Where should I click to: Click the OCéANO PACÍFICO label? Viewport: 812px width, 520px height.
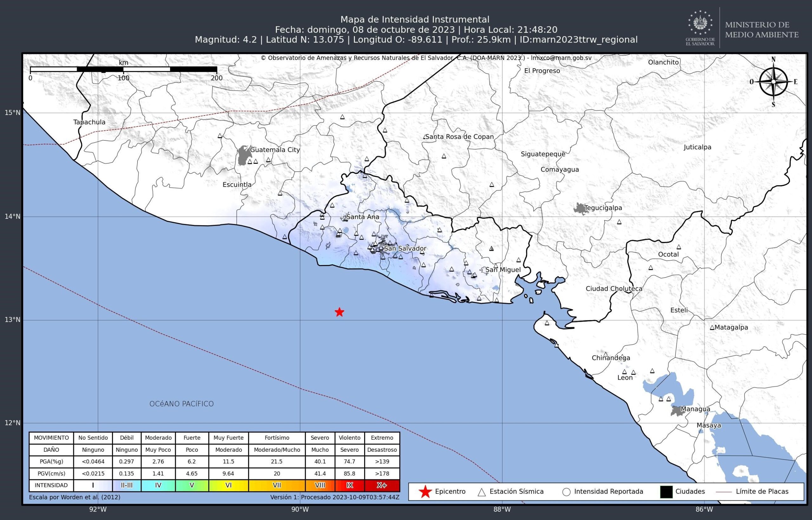(181, 404)
